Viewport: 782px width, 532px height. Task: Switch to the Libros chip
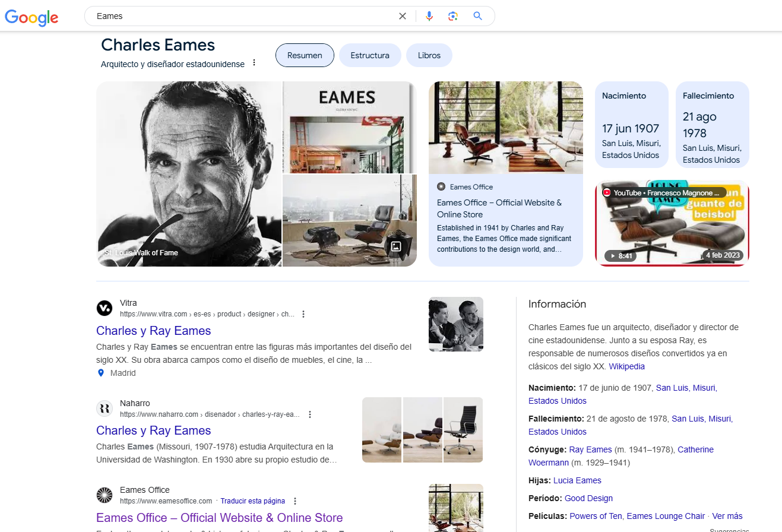click(429, 55)
